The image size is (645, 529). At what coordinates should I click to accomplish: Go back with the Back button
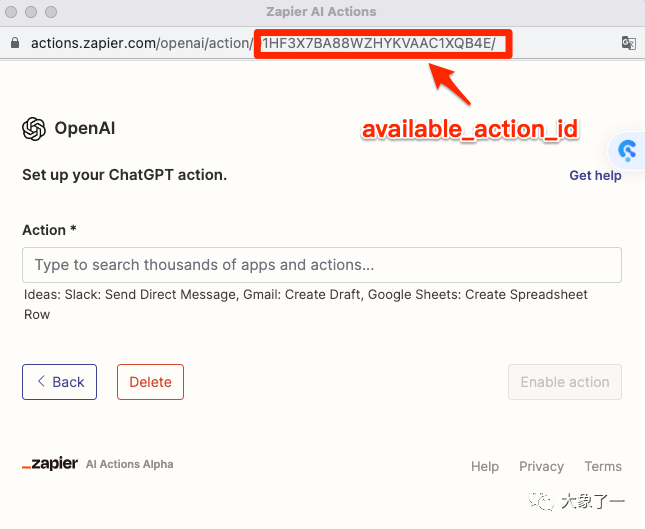pyautogui.click(x=60, y=382)
